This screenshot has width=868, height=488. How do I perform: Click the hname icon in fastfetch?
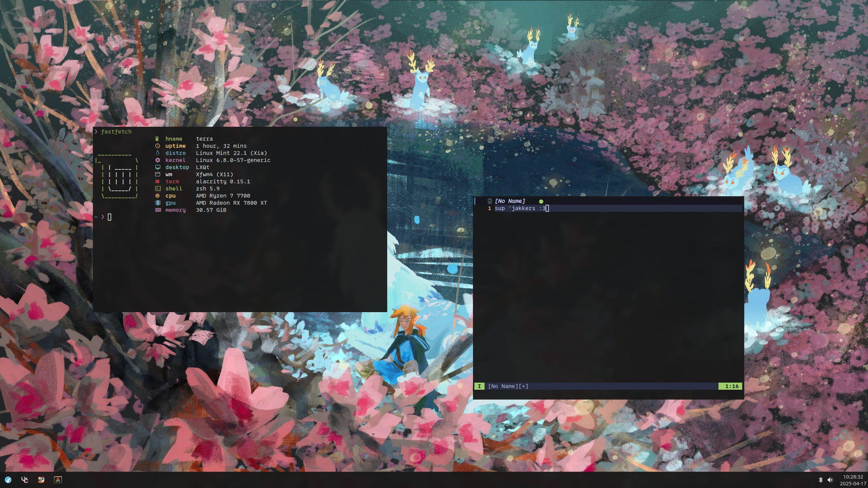[157, 139]
